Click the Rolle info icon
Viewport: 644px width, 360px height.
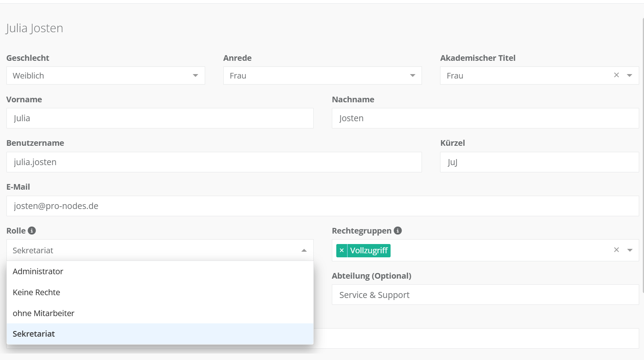(32, 230)
